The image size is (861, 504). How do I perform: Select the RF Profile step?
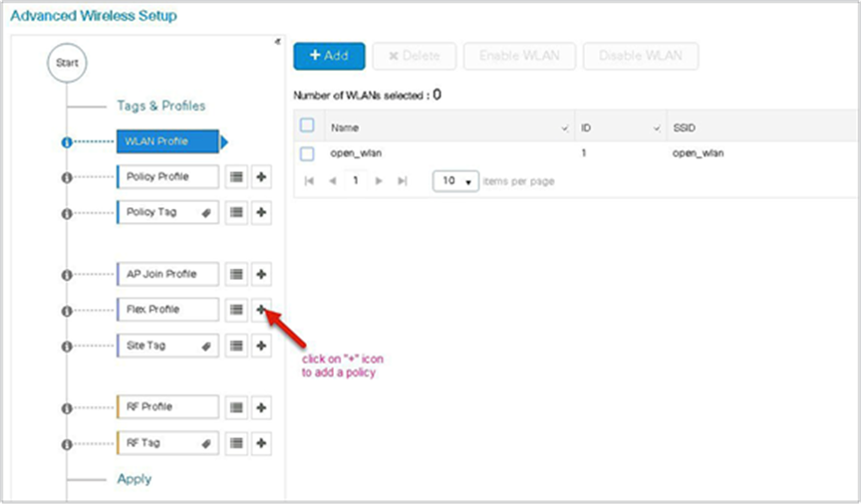coord(168,407)
